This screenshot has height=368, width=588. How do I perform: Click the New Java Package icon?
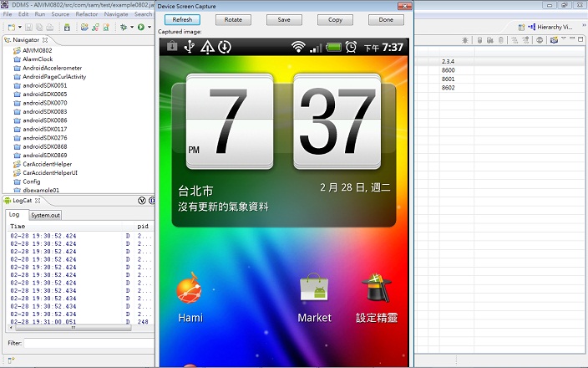[x=84, y=27]
